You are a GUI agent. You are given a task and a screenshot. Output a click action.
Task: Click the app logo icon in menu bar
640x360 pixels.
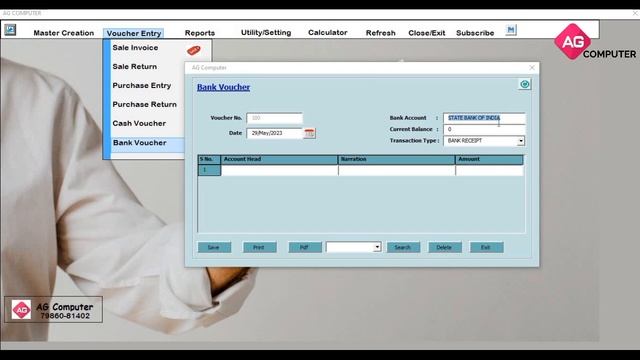coord(10,30)
